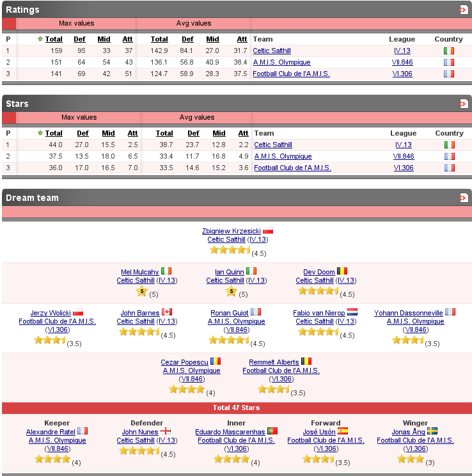Open keeper Alexandre Ratel's player page

(51, 432)
